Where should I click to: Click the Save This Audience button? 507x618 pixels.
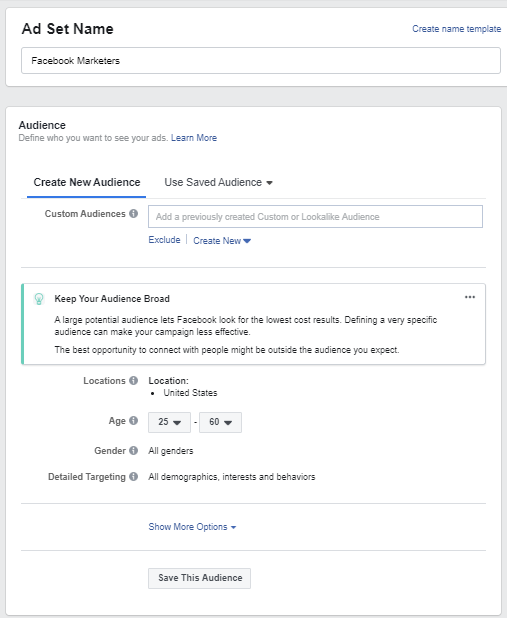pos(199,578)
